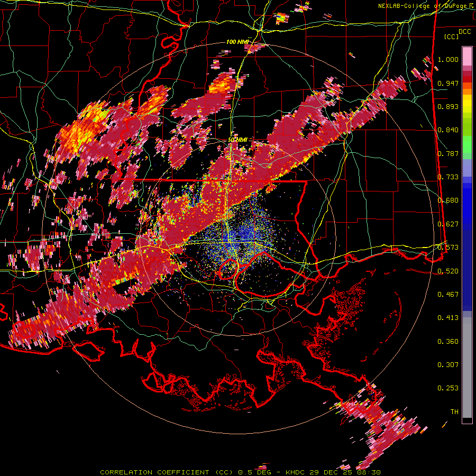The width and height of the screenshot is (476, 476).
Task: Click the 0.627 scale value
Action: [x=448, y=224]
